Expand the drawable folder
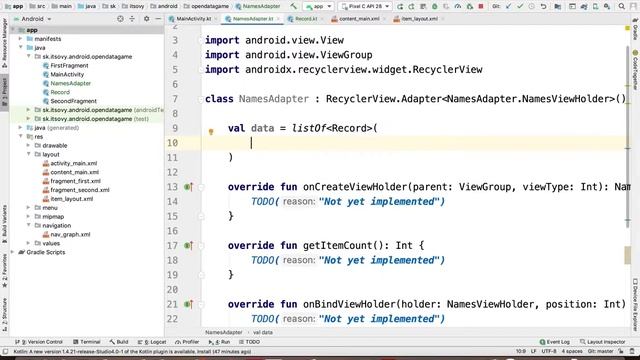This screenshot has height=360, width=640. 29,146
